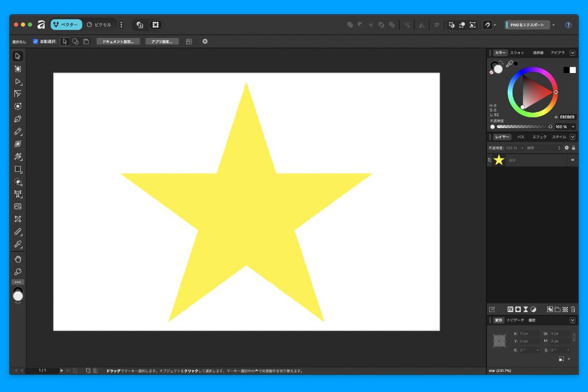This screenshot has height=392, width=588.
Task: Click the ドキュメント設定... button
Action: (118, 41)
